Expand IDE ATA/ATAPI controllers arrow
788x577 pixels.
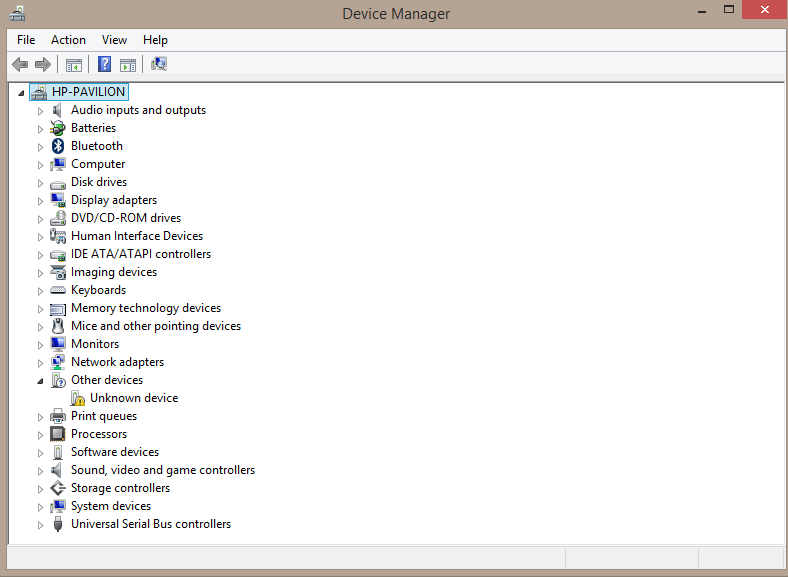tap(40, 255)
